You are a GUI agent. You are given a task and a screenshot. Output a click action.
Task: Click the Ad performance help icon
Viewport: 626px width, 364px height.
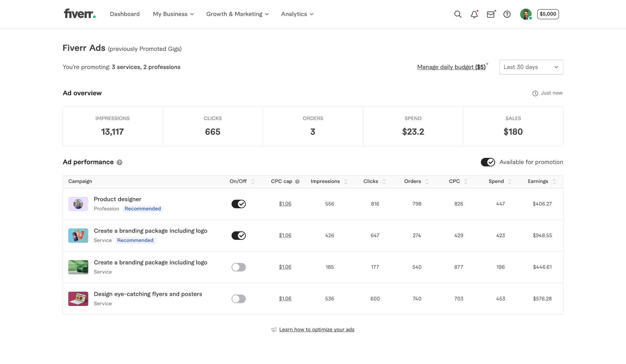click(x=120, y=162)
